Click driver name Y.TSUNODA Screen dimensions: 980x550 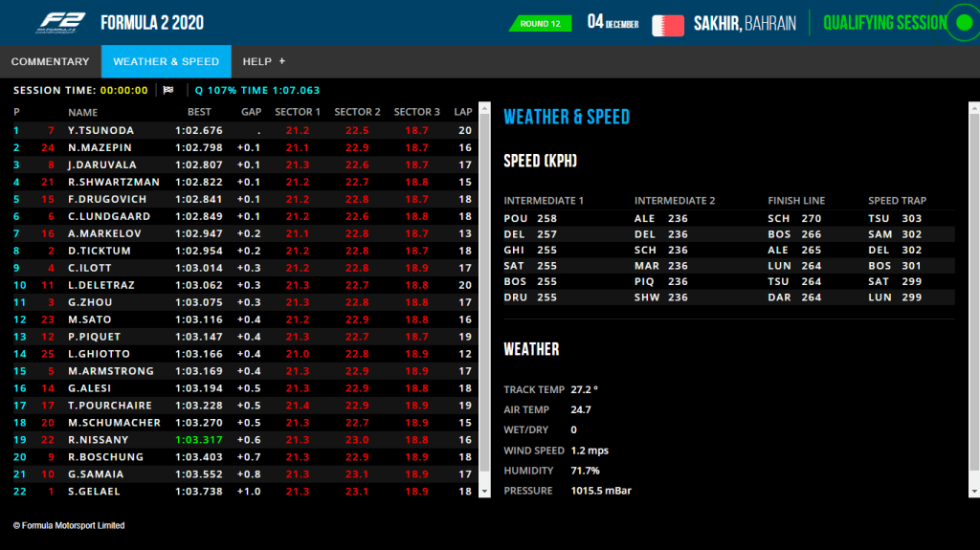pos(101,130)
